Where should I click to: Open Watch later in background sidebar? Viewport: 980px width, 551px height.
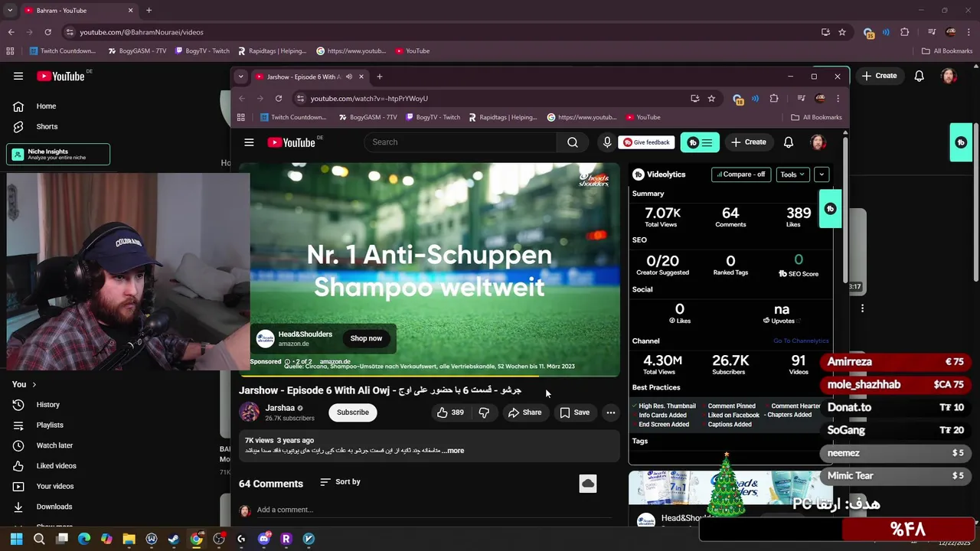tap(54, 445)
